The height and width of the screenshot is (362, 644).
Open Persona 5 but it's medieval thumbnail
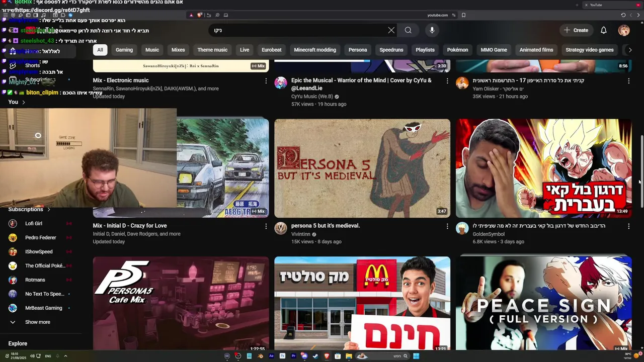362,168
